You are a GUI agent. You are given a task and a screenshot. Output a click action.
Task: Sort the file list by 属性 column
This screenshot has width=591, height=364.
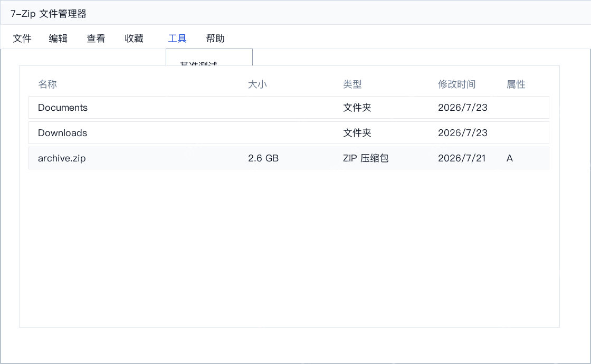coord(516,84)
